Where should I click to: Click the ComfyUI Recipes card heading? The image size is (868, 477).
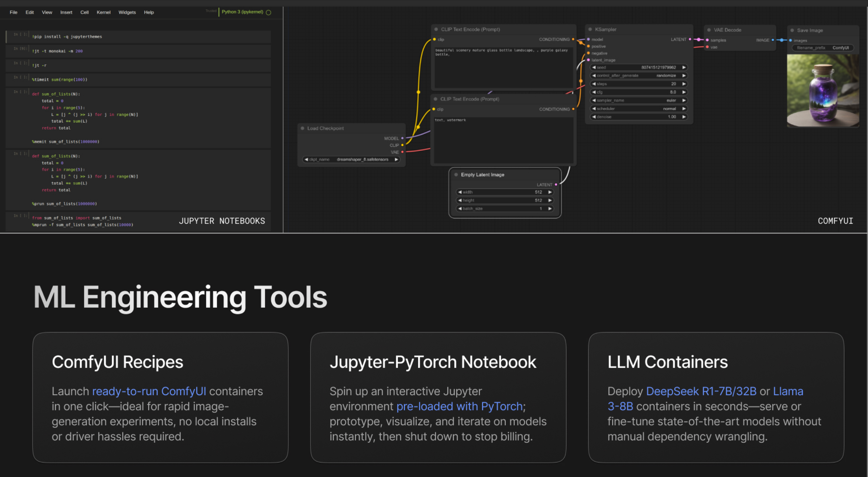(117, 362)
